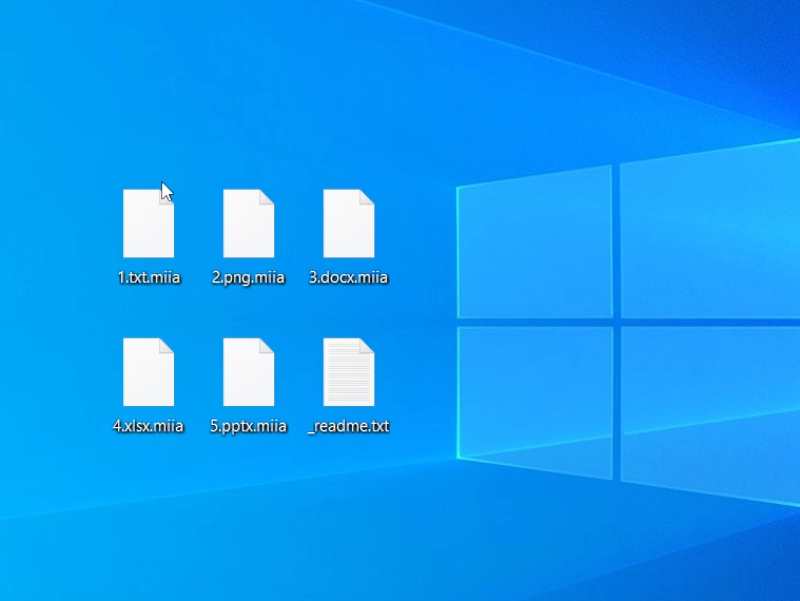Select the _readme.txt text document icon
This screenshot has width=800, height=601.
tap(348, 372)
